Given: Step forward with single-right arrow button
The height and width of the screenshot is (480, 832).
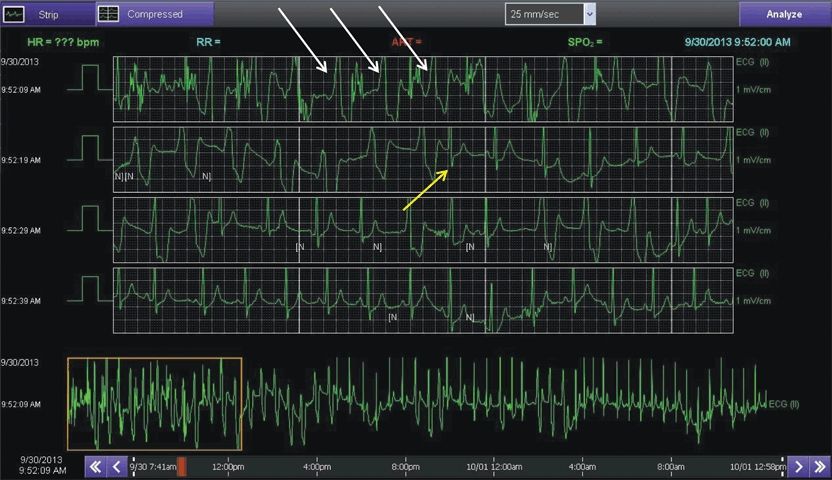Looking at the screenshot, I should (797, 466).
